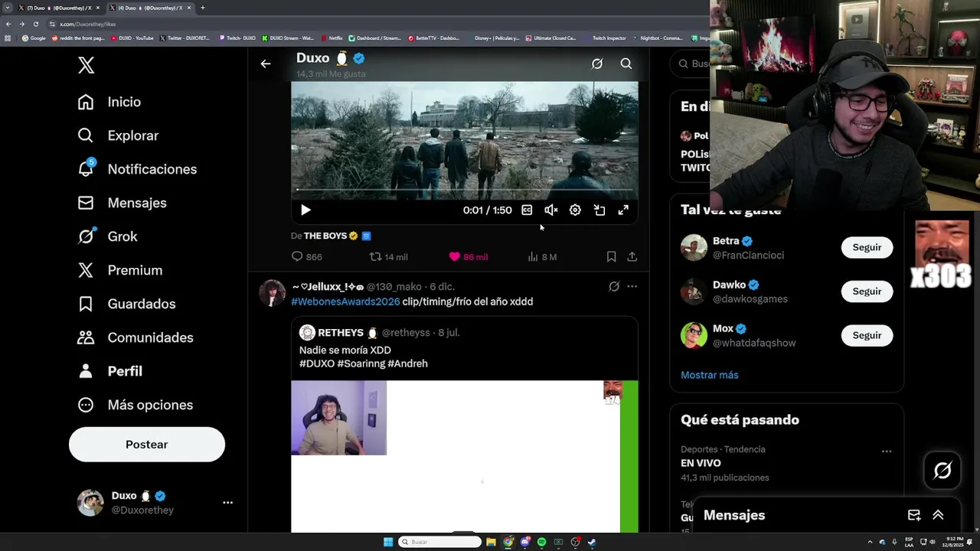Unmute the video sound
Screen dimensions: 980x551
pos(550,210)
